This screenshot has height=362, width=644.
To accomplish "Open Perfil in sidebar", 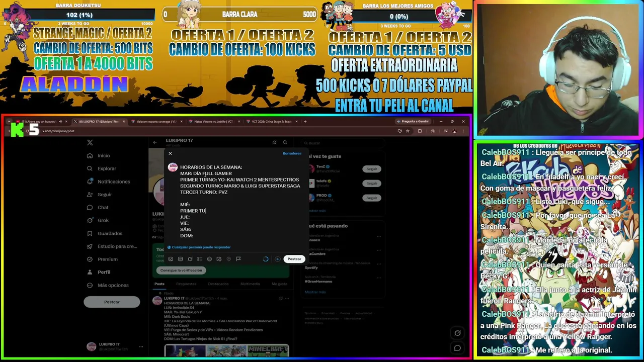I will pos(99,272).
